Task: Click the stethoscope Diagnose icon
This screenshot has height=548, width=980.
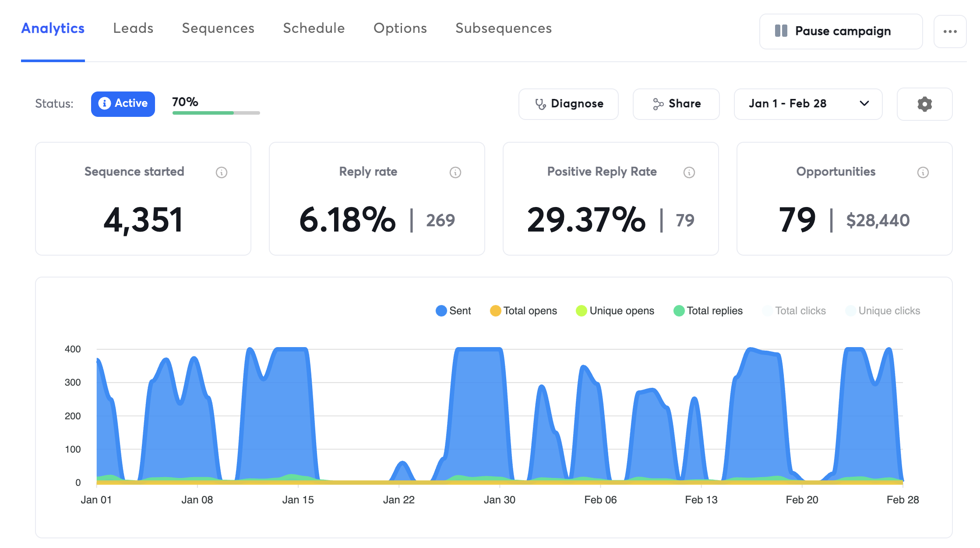Action: (x=540, y=104)
